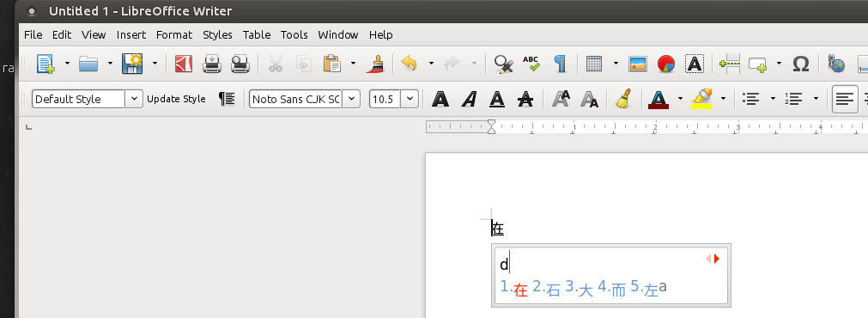Viewport: 868px width, 318px height.
Task: Expand the Open recent documents arrow
Action: (x=110, y=64)
